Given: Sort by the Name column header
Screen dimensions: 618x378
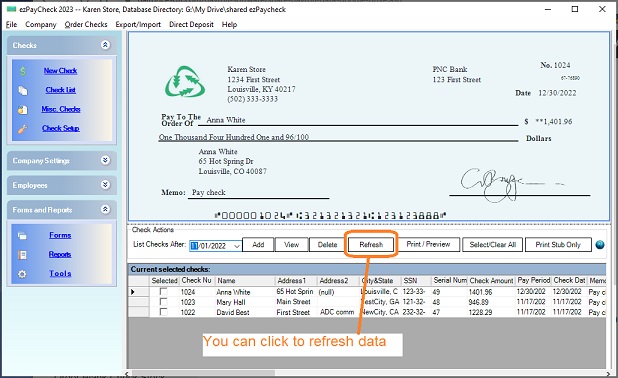Looking at the screenshot, I should (244, 281).
